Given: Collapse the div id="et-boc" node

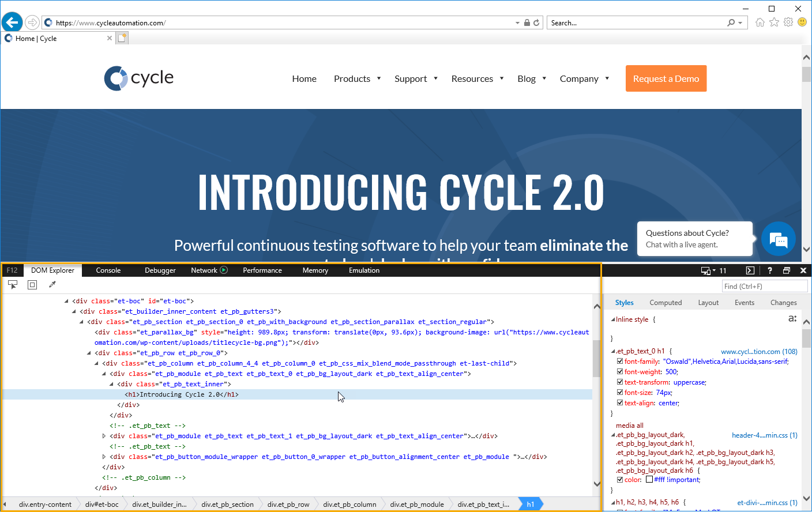Looking at the screenshot, I should pos(66,301).
